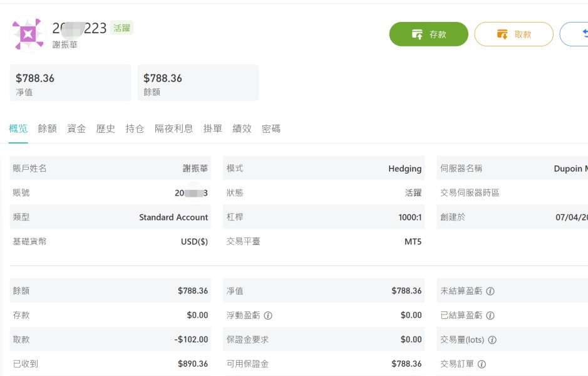The height and width of the screenshot is (376, 588).
Task: Click the info icon beside 已結算盈虧
Action: coord(490,315)
